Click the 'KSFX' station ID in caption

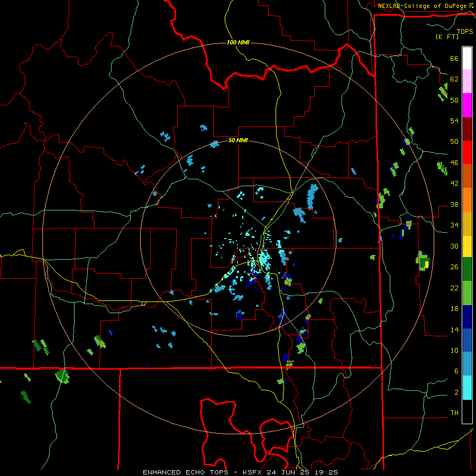click(x=252, y=472)
